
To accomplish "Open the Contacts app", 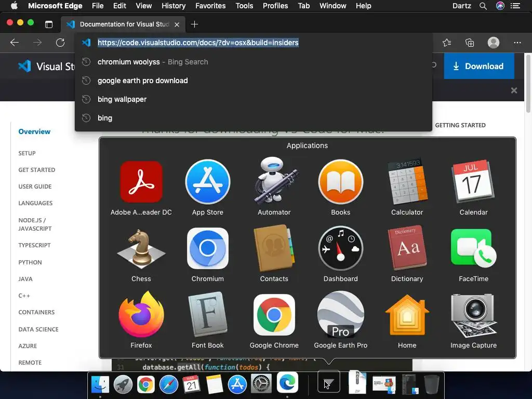I will coord(274,248).
